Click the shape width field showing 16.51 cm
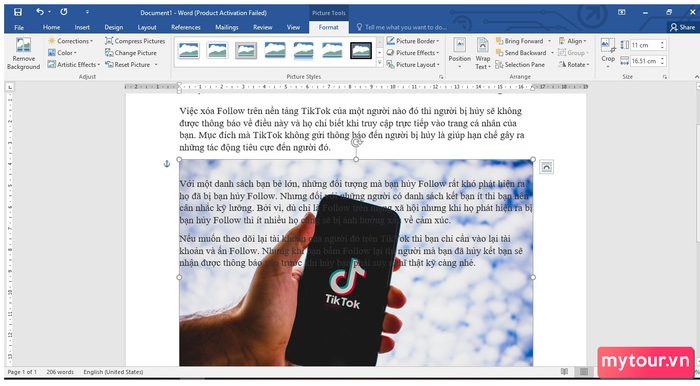 click(x=645, y=61)
